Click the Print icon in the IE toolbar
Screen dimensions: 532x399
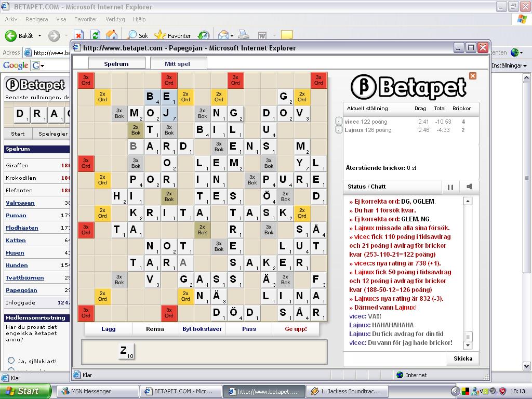[243, 35]
